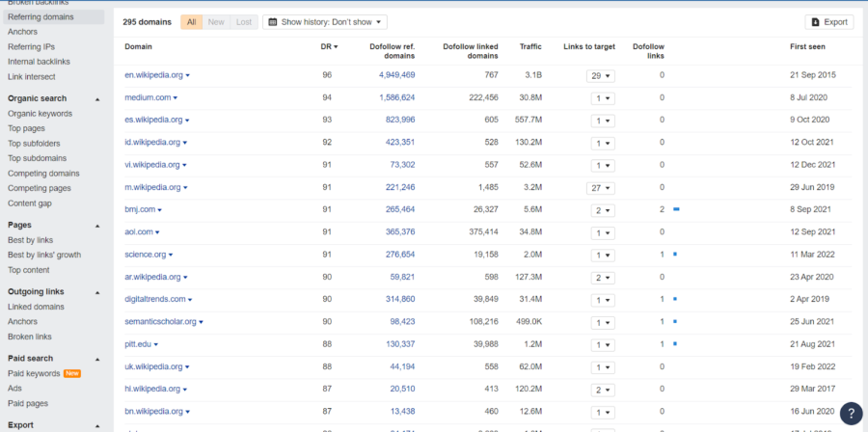
Task: Collapse the Pages sidebar section
Action: tap(98, 226)
